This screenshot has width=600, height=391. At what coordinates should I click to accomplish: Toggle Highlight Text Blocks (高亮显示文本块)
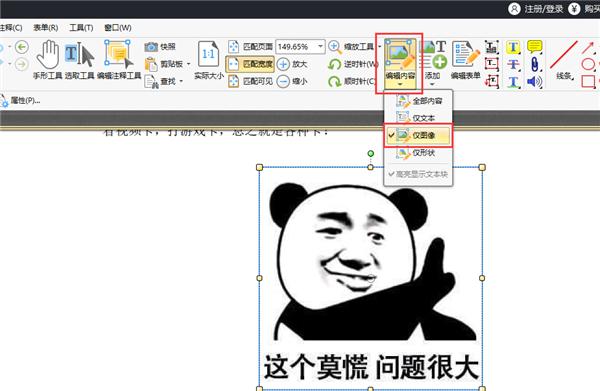pos(418,174)
